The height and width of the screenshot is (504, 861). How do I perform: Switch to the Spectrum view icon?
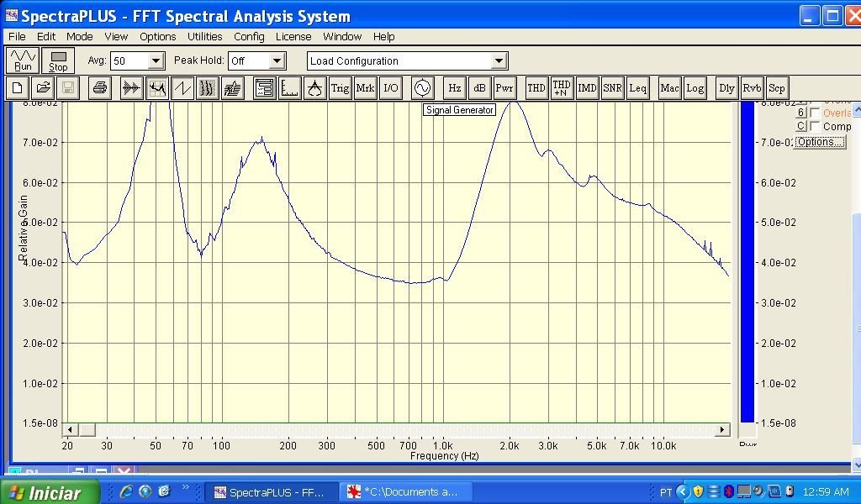(156, 88)
